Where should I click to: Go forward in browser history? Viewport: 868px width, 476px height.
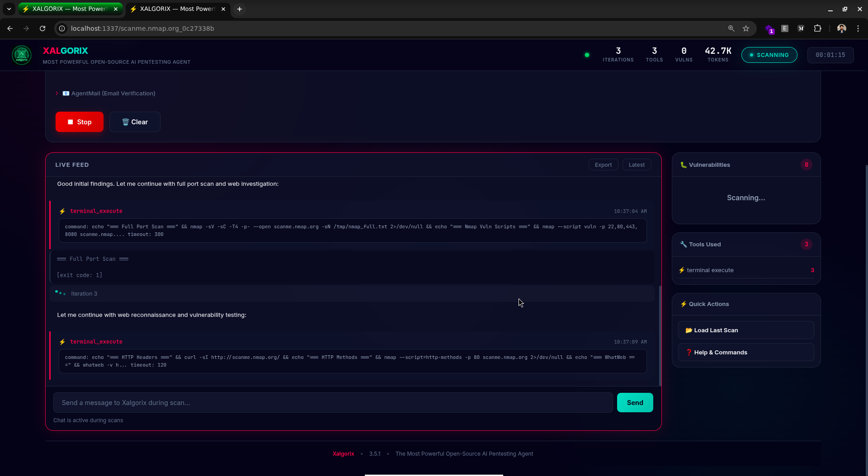point(26,28)
